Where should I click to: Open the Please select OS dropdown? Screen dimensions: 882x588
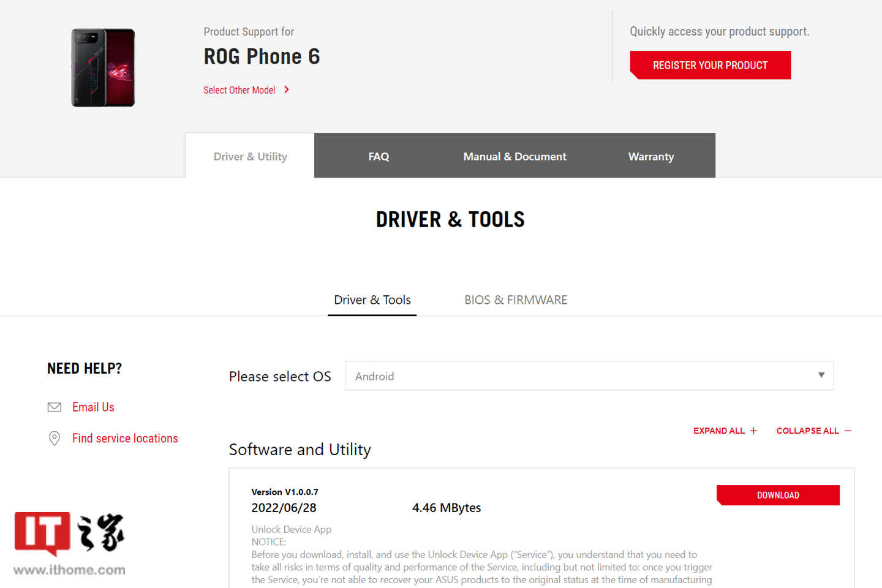pos(589,375)
